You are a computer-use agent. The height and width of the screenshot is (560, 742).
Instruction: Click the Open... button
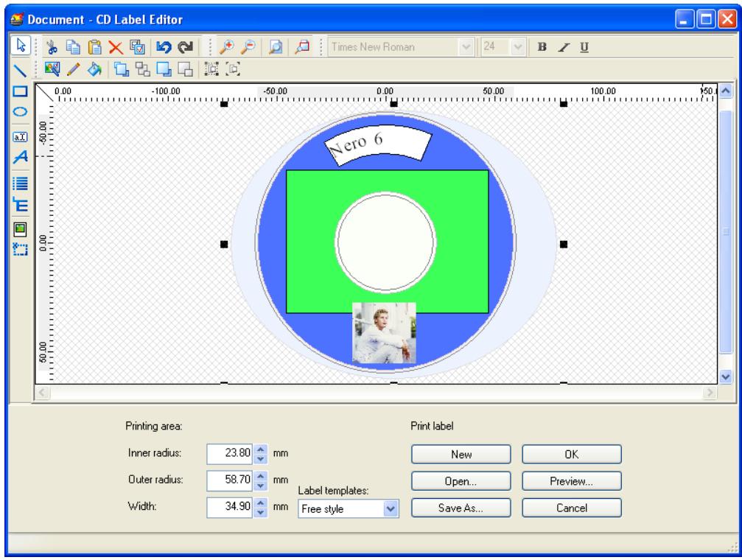(461, 481)
